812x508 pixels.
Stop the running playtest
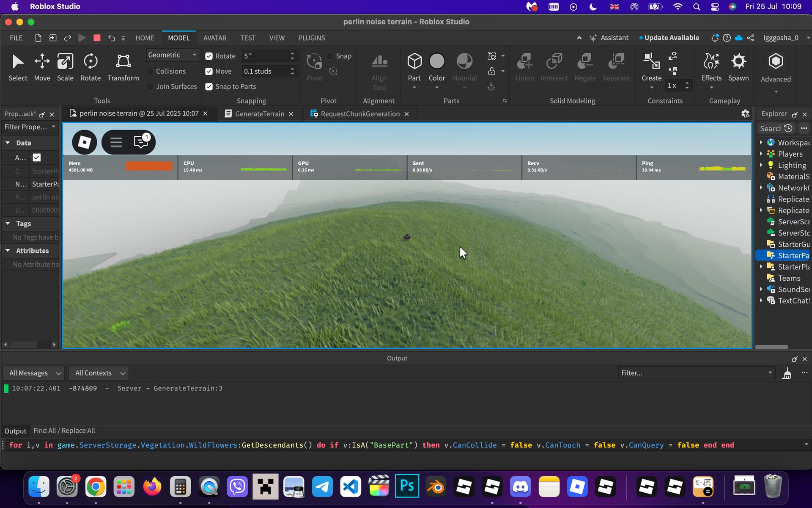(x=97, y=38)
